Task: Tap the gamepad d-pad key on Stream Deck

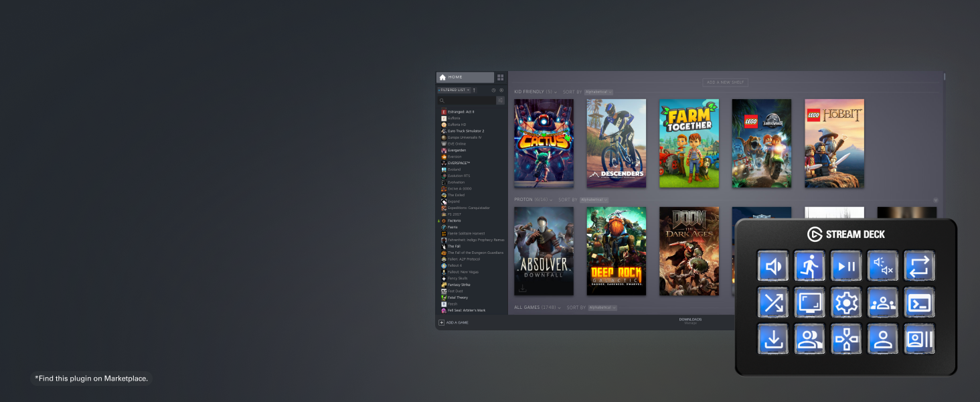Action: 846,339
